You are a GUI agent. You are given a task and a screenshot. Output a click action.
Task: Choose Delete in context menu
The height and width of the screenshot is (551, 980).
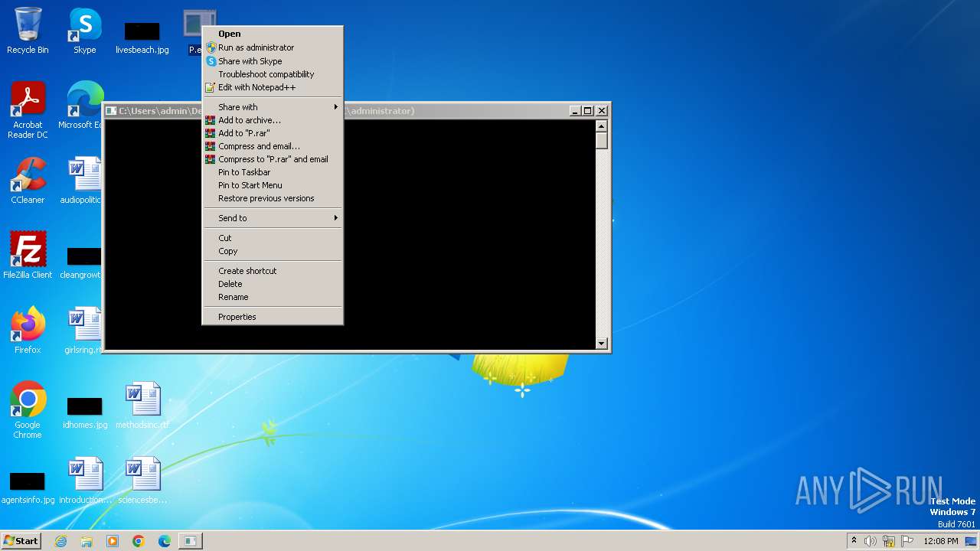pos(273,284)
